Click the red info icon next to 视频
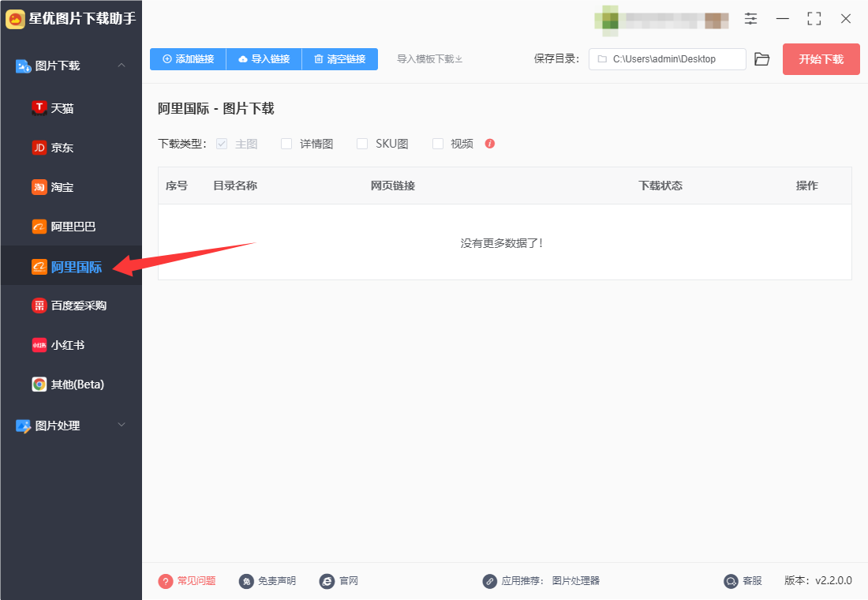 (x=490, y=144)
